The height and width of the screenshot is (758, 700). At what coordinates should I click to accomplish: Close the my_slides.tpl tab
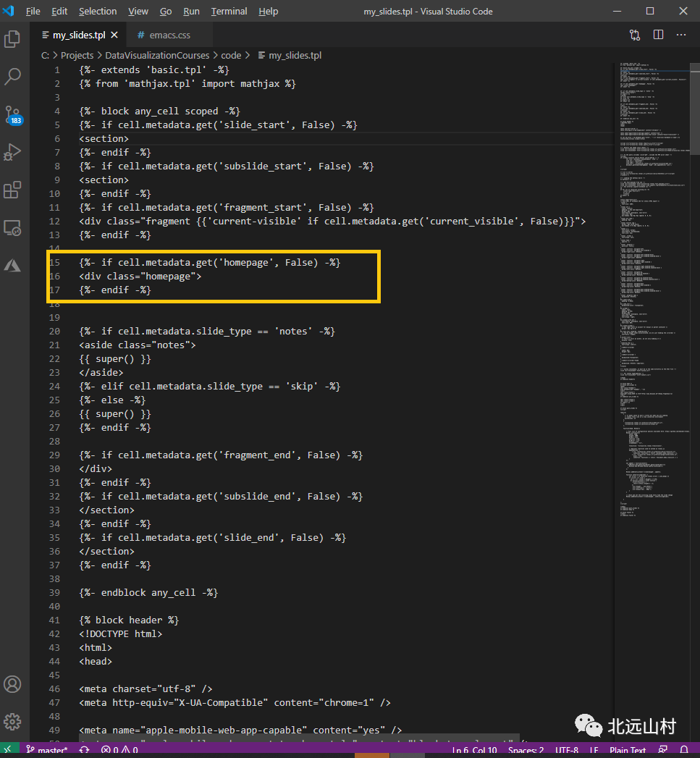click(114, 35)
